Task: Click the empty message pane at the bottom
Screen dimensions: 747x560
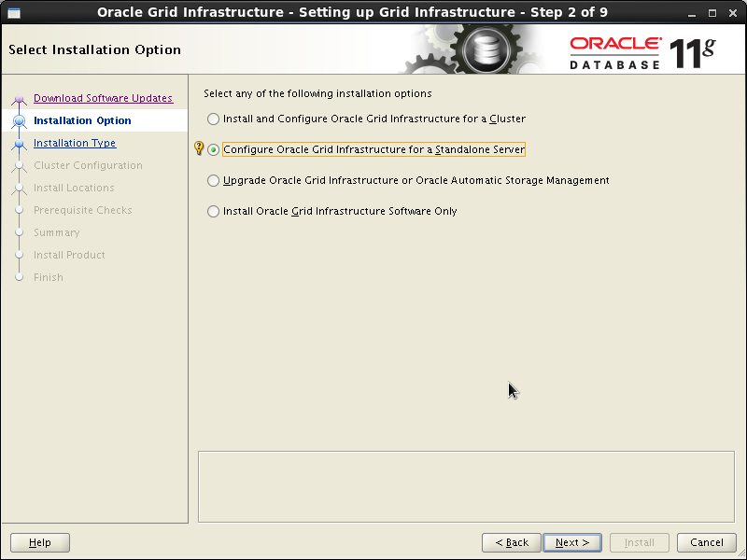Action: [466, 486]
